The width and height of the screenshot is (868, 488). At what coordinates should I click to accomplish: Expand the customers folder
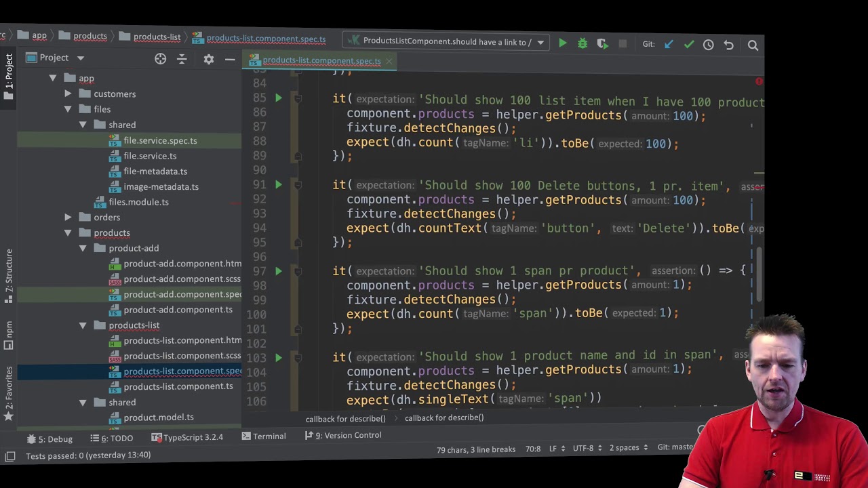point(68,94)
